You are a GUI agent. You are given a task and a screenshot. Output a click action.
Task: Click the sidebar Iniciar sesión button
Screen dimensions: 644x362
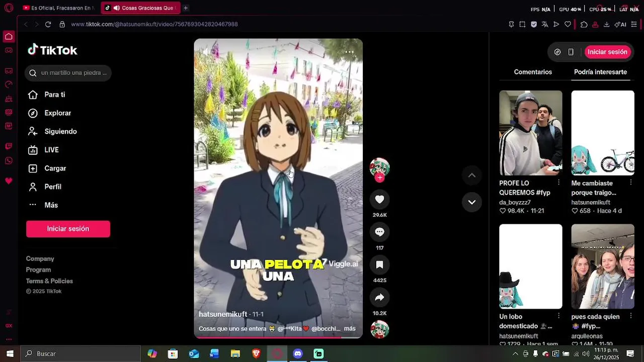(68, 229)
